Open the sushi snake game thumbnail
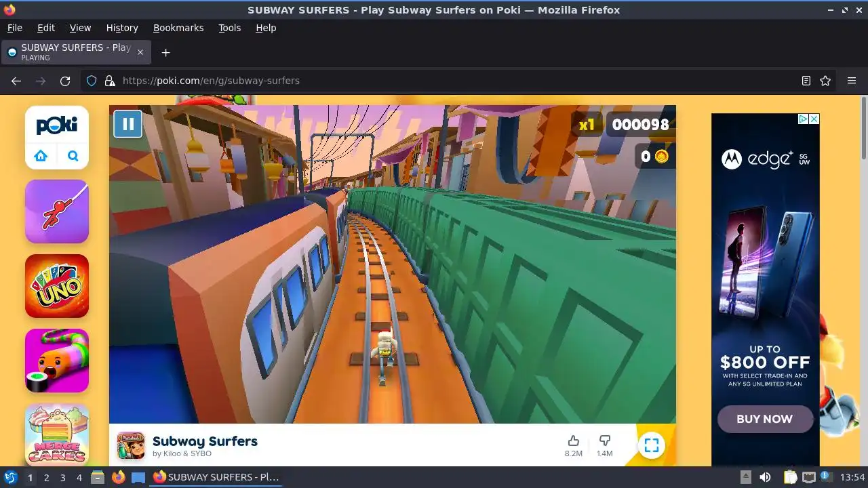868x488 pixels. pos(57,361)
